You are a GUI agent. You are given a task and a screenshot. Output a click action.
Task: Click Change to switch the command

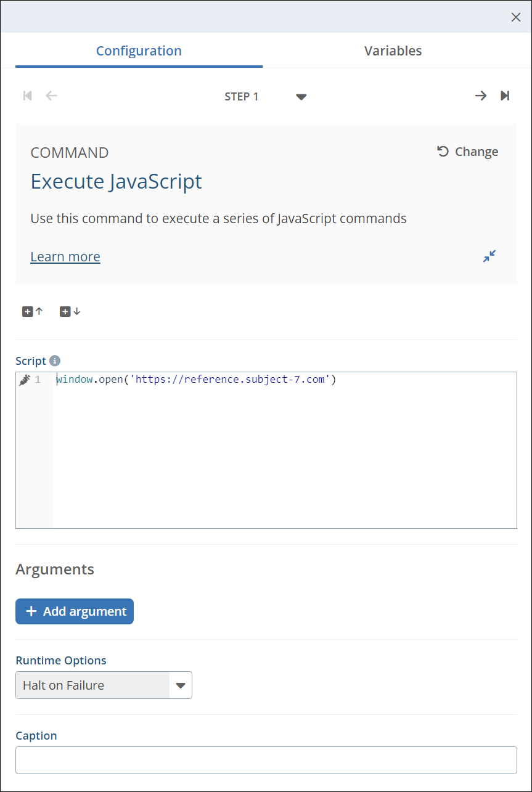[468, 152]
